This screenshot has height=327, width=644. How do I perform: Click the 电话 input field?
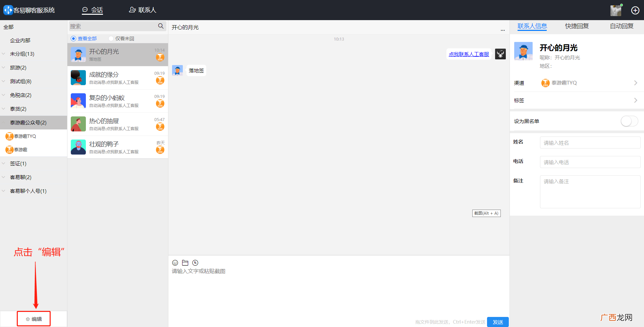point(590,162)
